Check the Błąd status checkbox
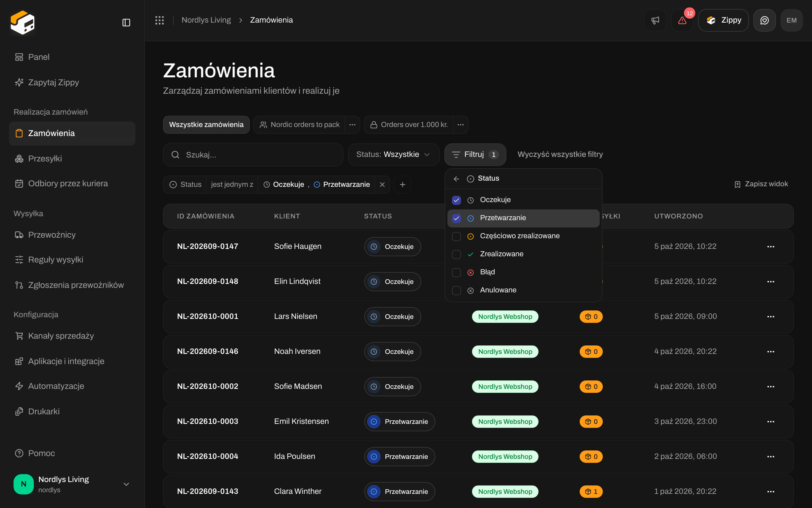This screenshot has height=508, width=812. tap(456, 272)
